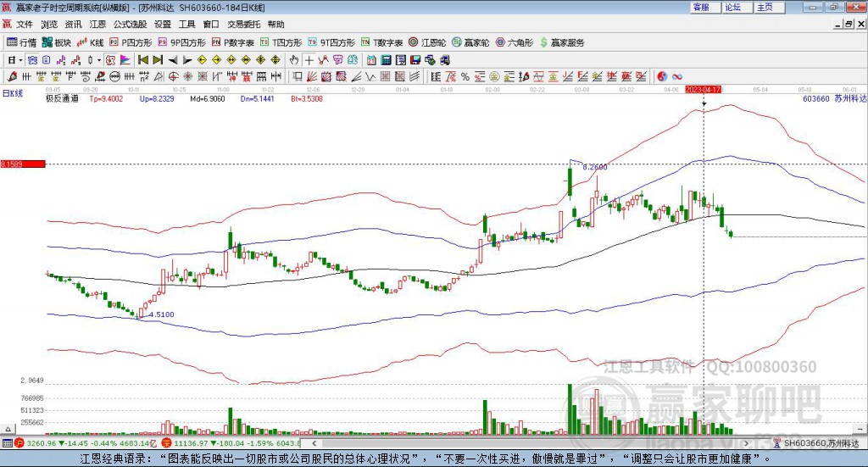Open the T四方形 tool
The height and width of the screenshot is (467, 868).
click(x=281, y=42)
